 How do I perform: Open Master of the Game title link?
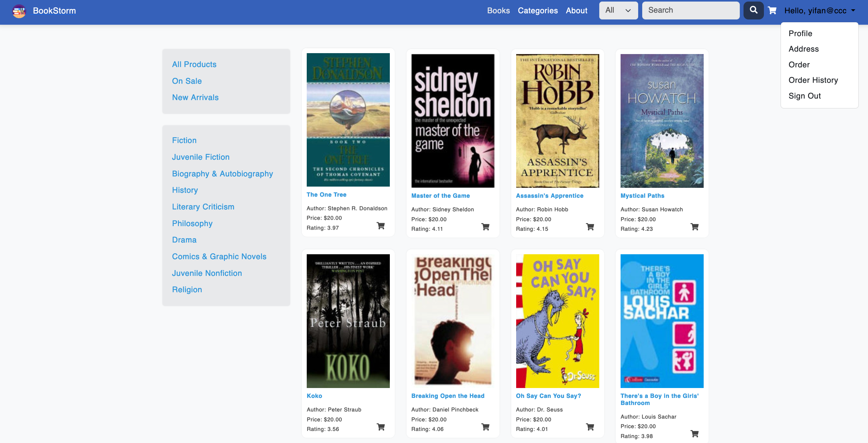click(440, 195)
